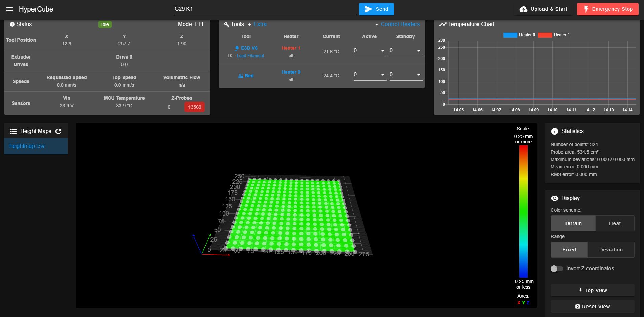This screenshot has width=644, height=317.
Task: Select Heat color scheme
Action: click(615, 223)
